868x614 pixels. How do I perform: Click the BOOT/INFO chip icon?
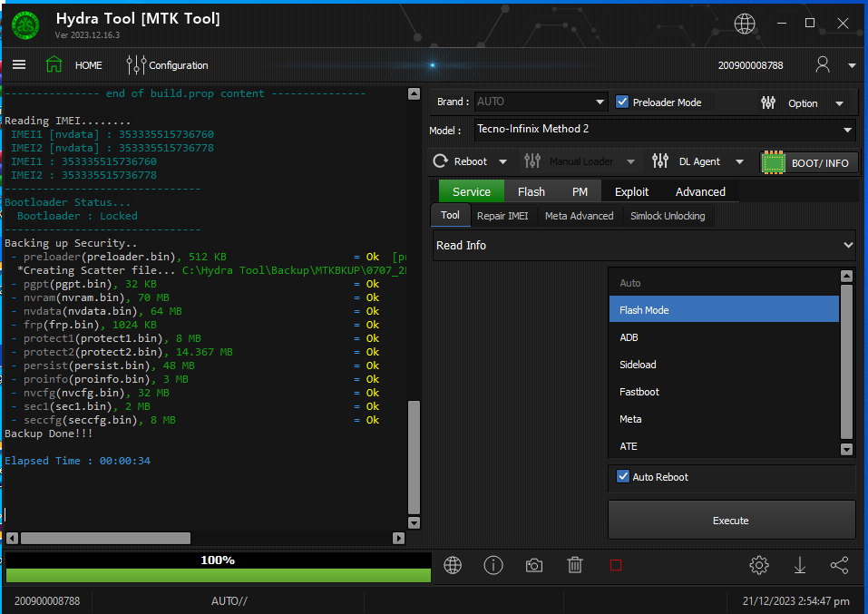click(774, 162)
